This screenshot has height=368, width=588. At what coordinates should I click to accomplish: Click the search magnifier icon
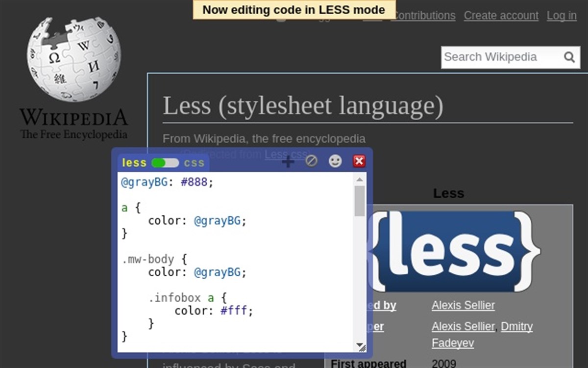[x=569, y=57]
